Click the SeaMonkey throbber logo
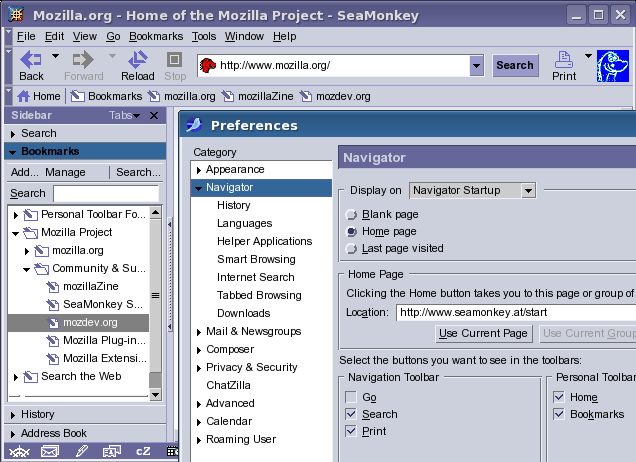The image size is (636, 462). [612, 66]
